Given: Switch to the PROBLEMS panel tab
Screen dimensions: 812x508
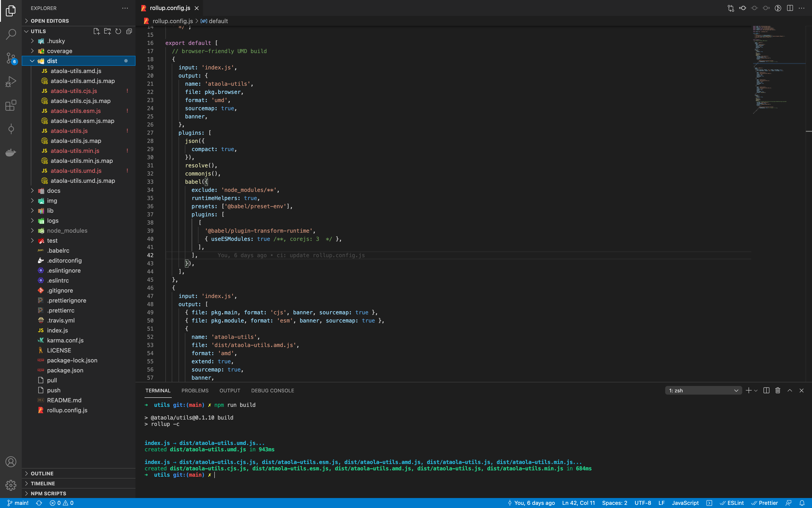Looking at the screenshot, I should click(195, 390).
